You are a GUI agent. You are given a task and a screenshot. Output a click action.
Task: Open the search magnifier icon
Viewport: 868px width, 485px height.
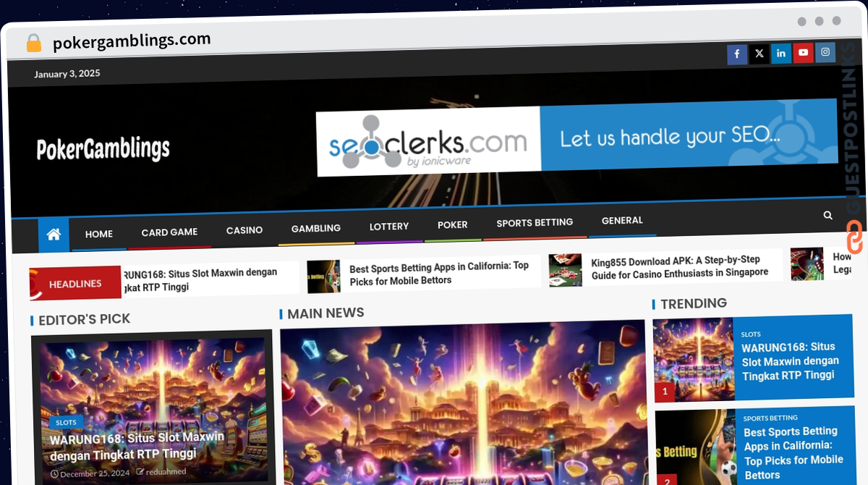click(827, 215)
